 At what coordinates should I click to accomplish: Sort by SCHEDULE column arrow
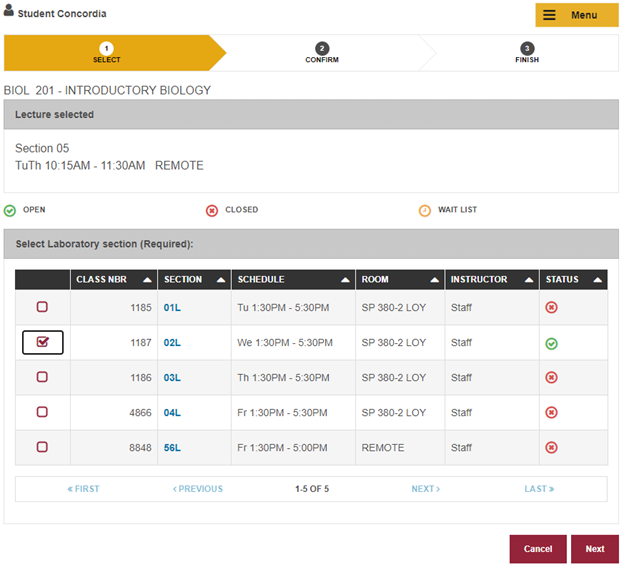pos(345,280)
